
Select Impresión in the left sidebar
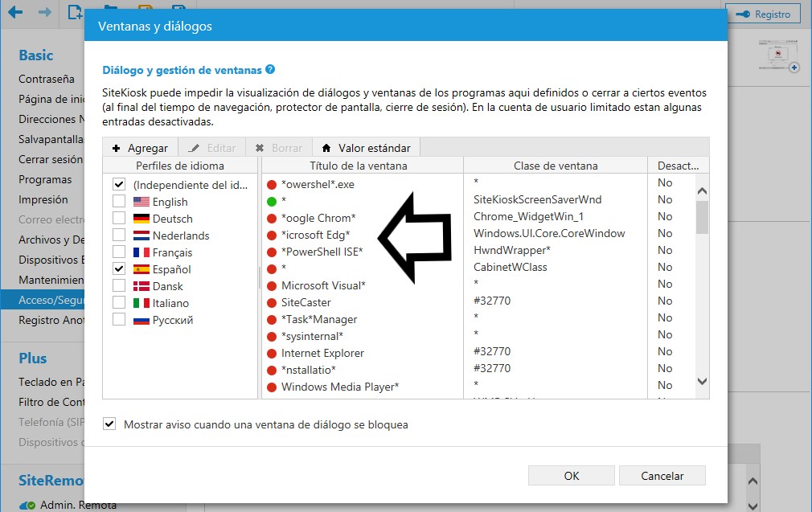tap(43, 199)
